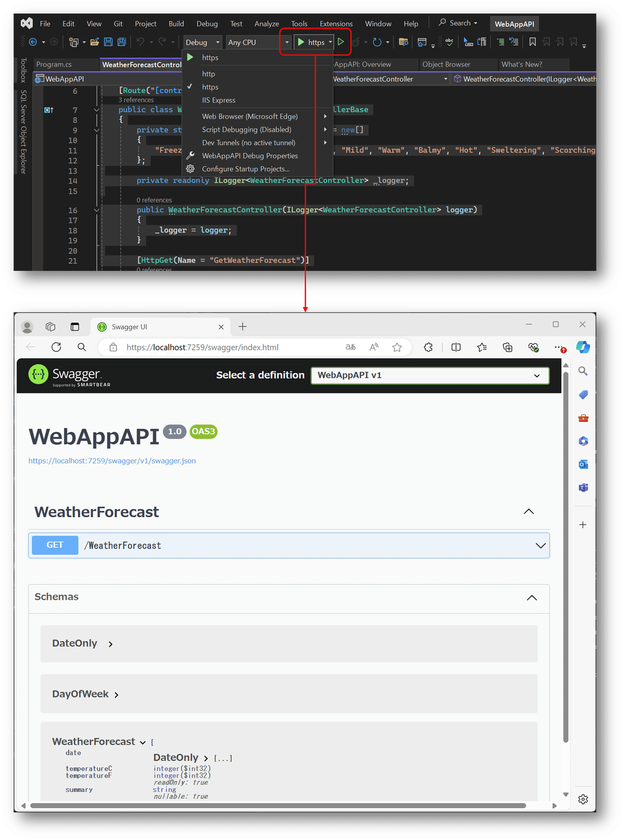The image size is (624, 840).
Task: Open the Extensions menu
Action: (x=336, y=23)
